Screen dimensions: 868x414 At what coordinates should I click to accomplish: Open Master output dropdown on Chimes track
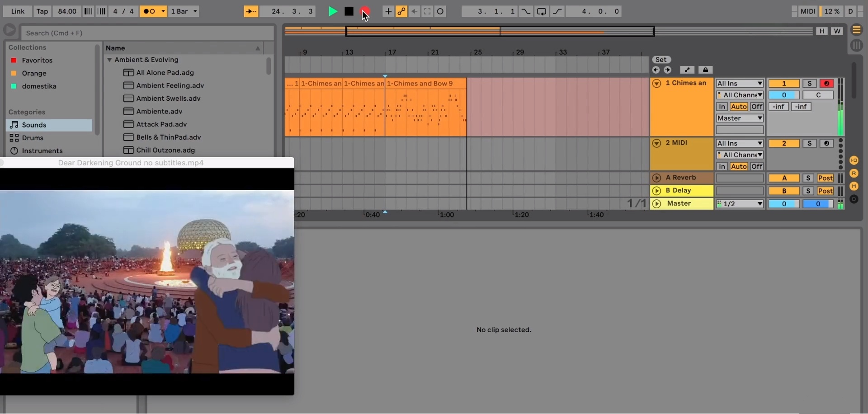[x=740, y=118]
